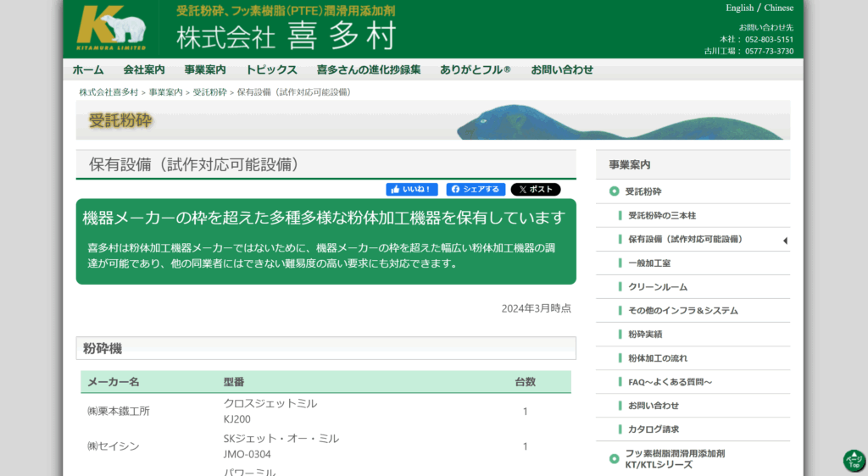Image resolution: width=868 pixels, height=476 pixels.
Task: Open 喜多さんの進化抄録集 from the navigation bar
Action: pyautogui.click(x=368, y=69)
